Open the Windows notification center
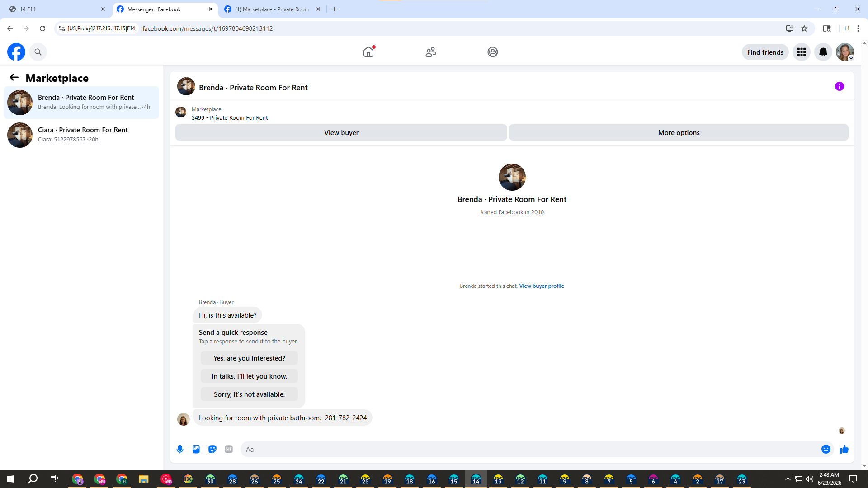This screenshot has height=488, width=868. pos(853,479)
